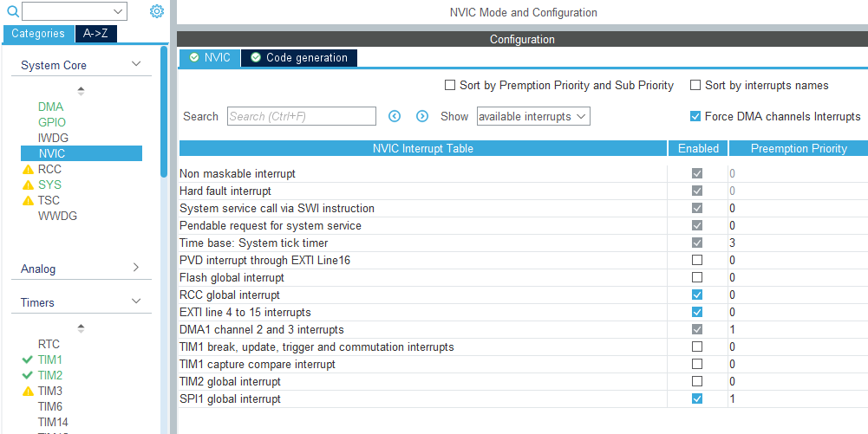Go to next search result arrow

[422, 116]
